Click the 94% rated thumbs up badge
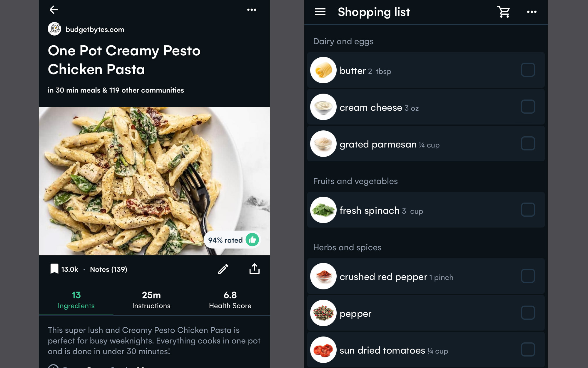588x368 pixels. (232, 240)
